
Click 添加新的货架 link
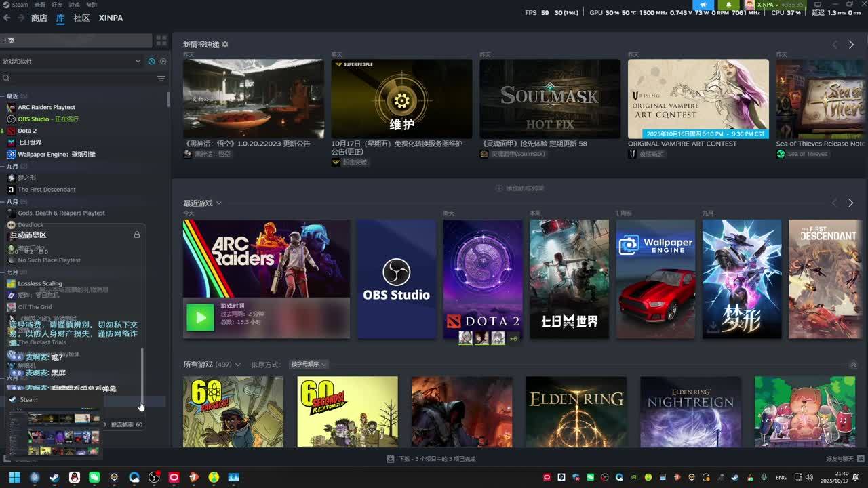click(x=519, y=188)
